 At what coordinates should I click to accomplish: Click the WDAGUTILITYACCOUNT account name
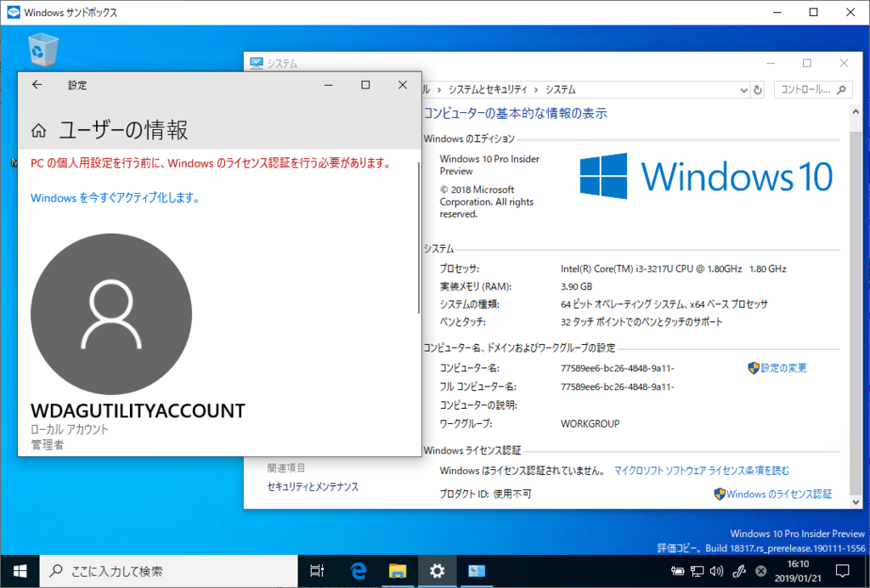point(138,410)
